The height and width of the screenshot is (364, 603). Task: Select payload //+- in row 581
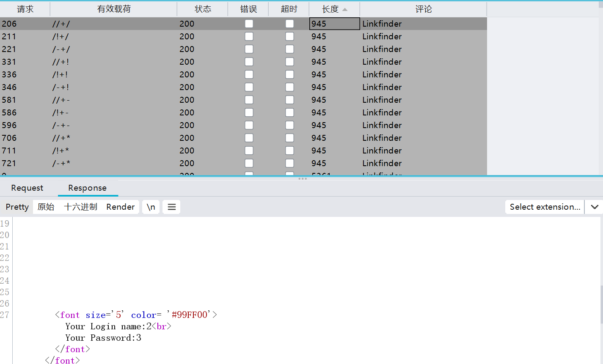click(61, 100)
